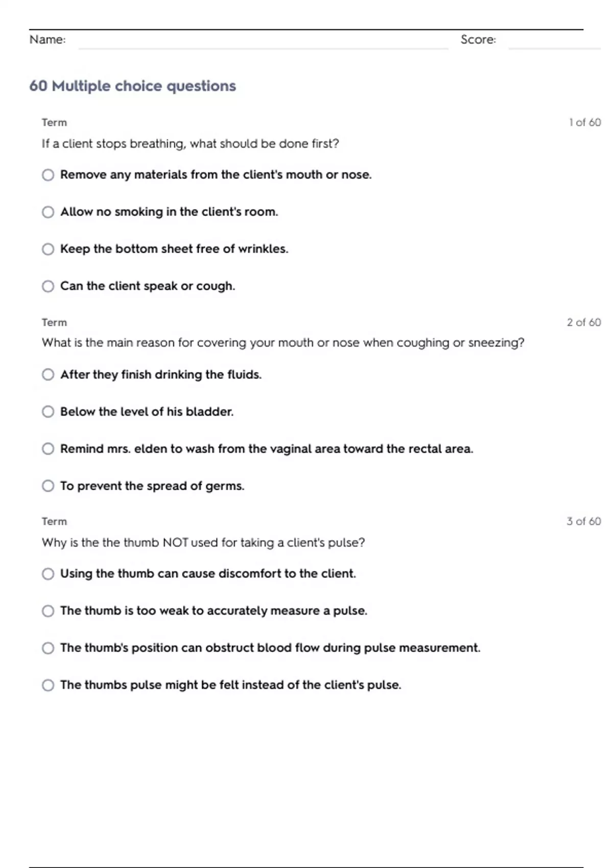Pick 'The thumb's position can obstruct blood flow'
613x868 pixels.
pyautogui.click(x=48, y=648)
